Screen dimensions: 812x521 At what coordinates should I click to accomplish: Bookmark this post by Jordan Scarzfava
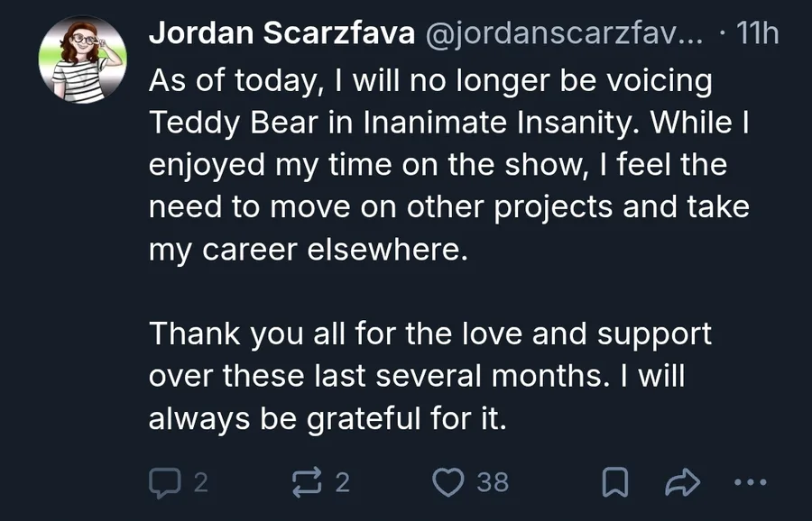coord(615,483)
